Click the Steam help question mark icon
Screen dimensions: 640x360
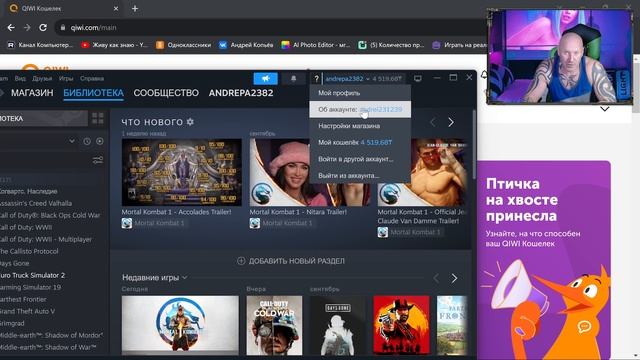(x=316, y=79)
